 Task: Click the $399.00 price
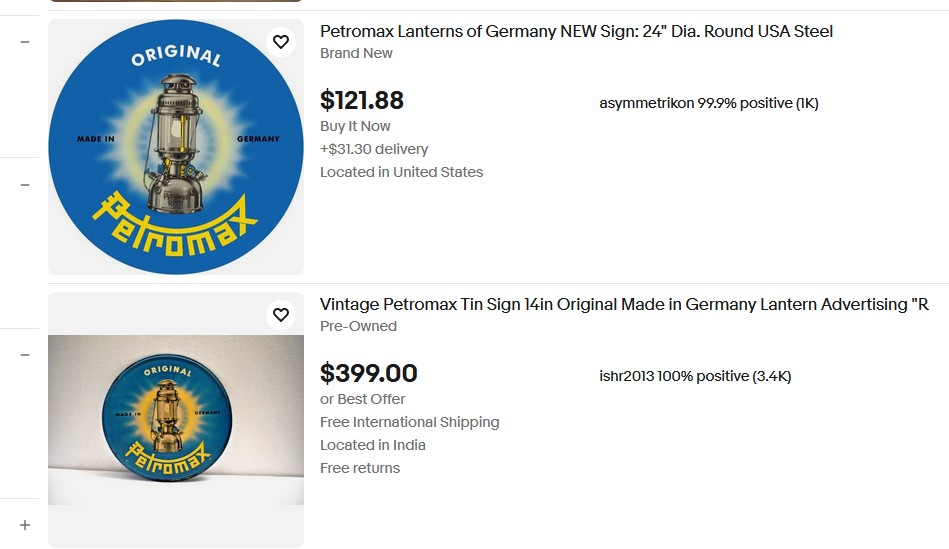[368, 373]
